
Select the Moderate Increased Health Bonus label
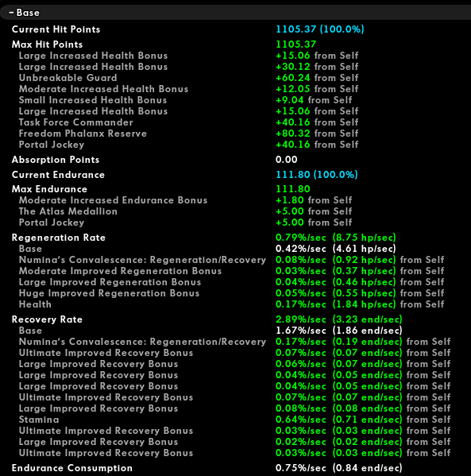(103, 89)
